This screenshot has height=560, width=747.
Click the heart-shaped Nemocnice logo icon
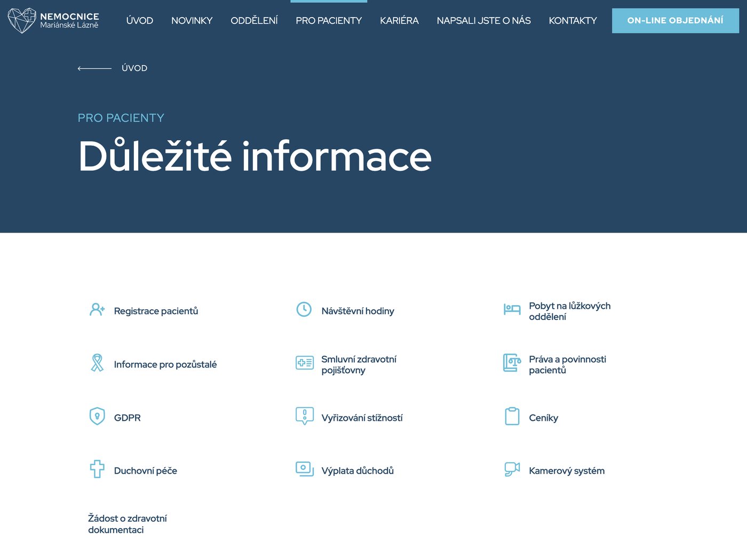click(x=22, y=20)
